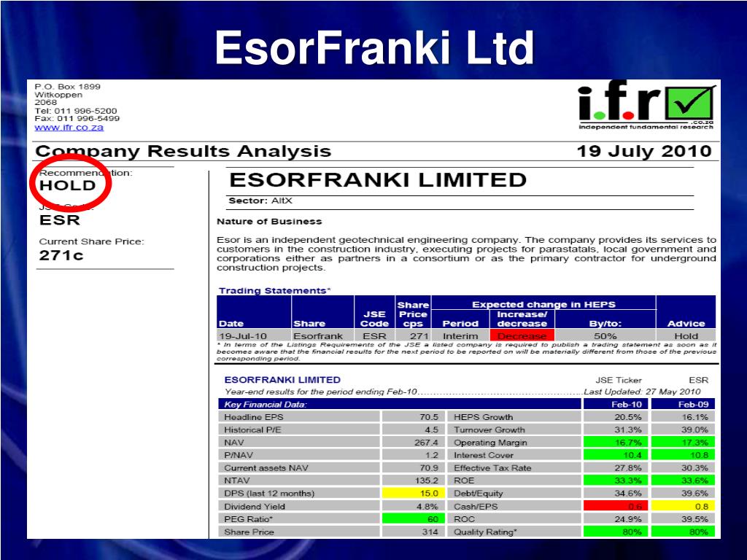
Task: Select the '50%' by/to cell
Action: 605,336
